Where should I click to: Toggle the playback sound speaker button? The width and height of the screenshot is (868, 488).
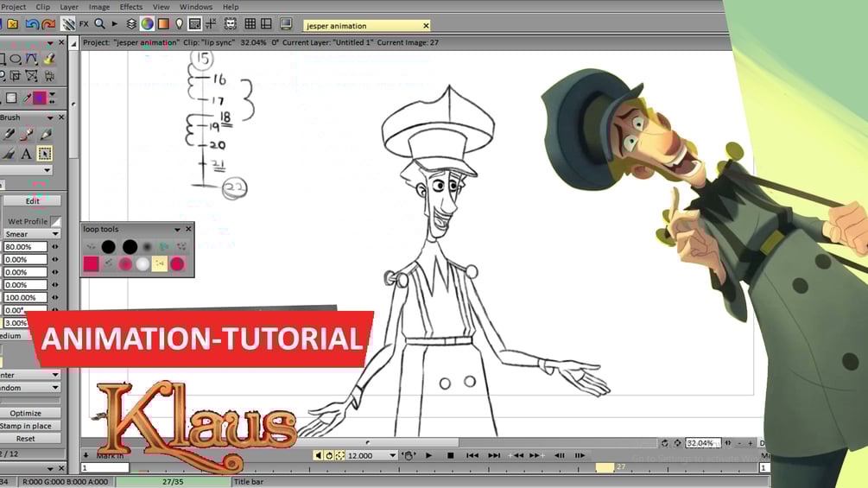[318, 455]
